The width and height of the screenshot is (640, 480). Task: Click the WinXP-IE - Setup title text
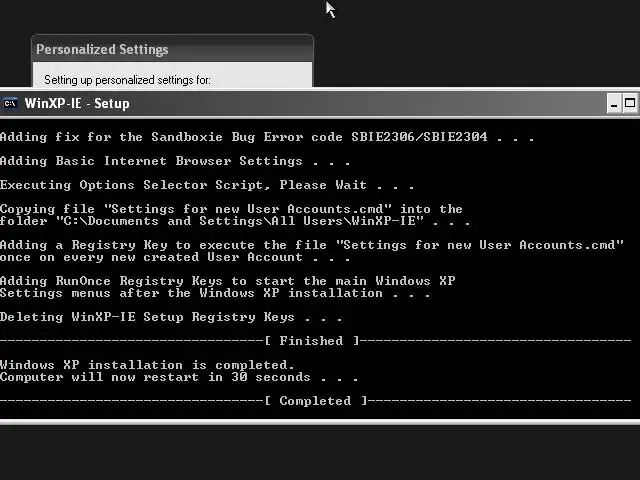tap(77, 104)
